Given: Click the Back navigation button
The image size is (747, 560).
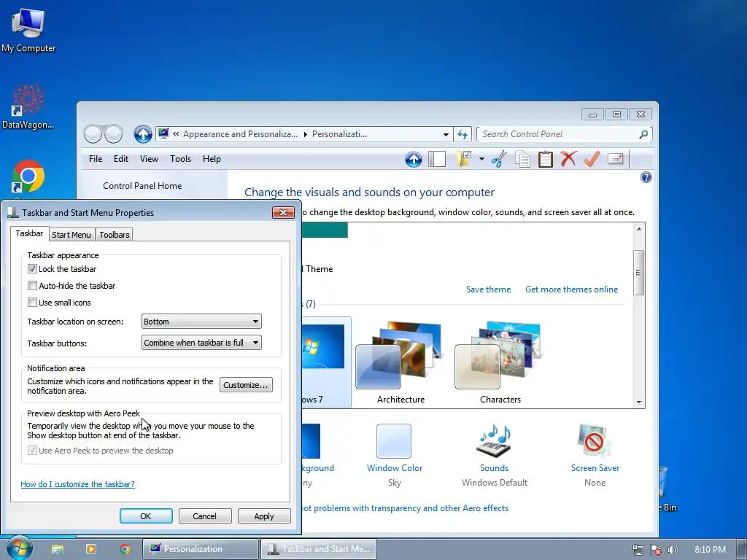Looking at the screenshot, I should tap(93, 134).
